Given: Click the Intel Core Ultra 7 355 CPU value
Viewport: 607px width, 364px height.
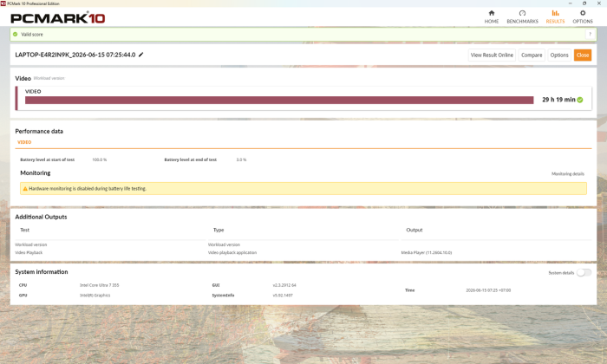Looking at the screenshot, I should click(x=99, y=285).
